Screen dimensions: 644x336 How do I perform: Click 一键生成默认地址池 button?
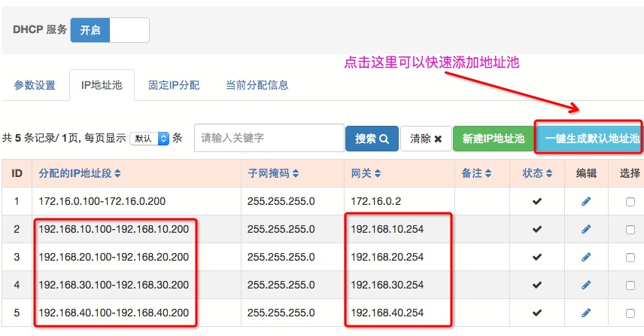[591, 139]
